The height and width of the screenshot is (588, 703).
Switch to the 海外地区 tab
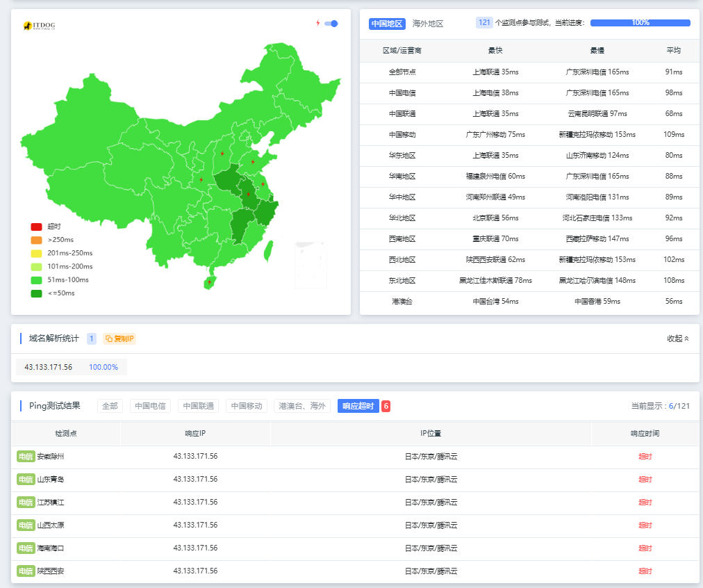coord(428,24)
